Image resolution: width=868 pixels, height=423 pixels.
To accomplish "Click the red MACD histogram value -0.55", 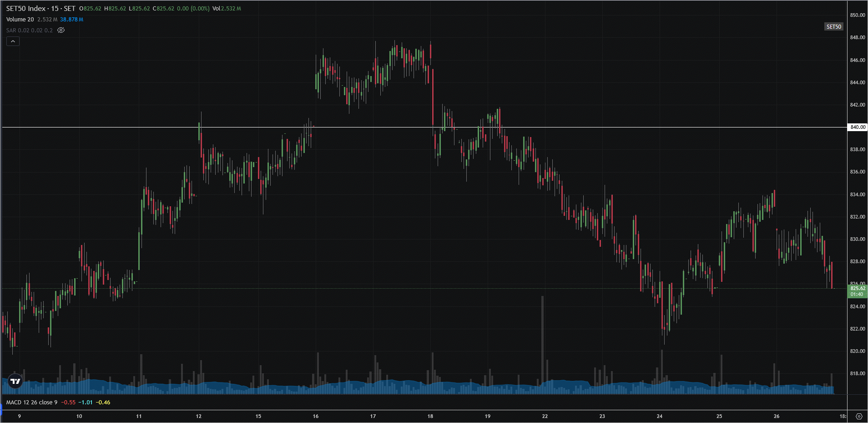I will click(68, 403).
